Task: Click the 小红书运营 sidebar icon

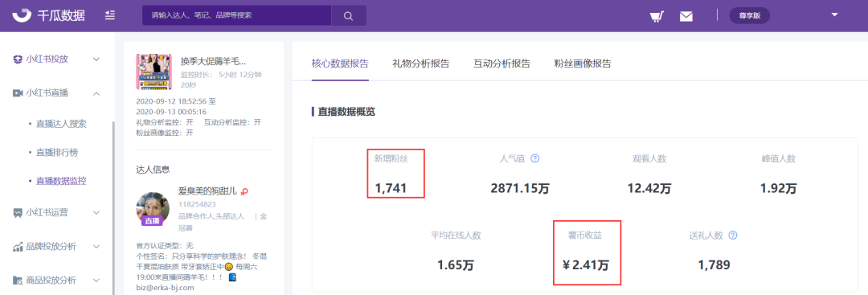Action: pos(17,212)
